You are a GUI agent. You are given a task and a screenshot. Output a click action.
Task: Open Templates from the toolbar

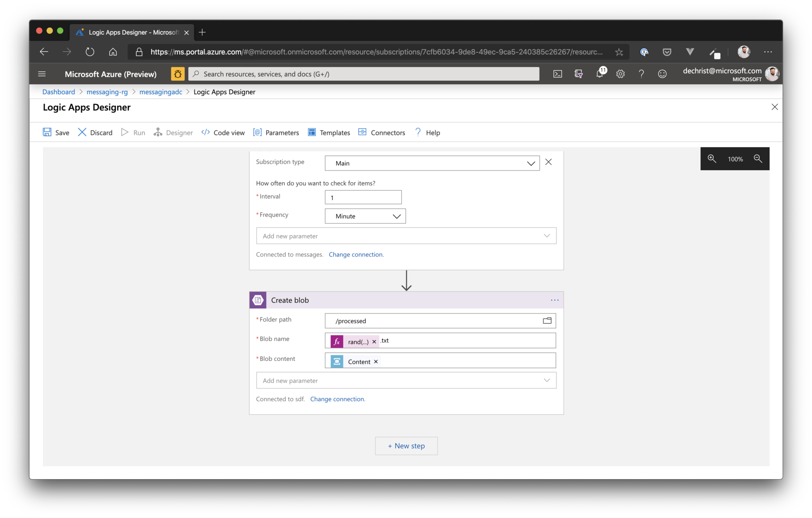click(x=329, y=133)
